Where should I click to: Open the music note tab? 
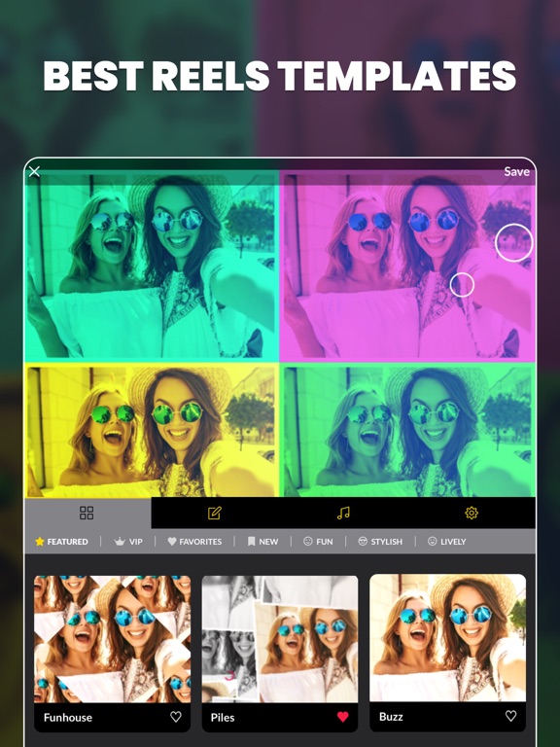click(x=343, y=514)
